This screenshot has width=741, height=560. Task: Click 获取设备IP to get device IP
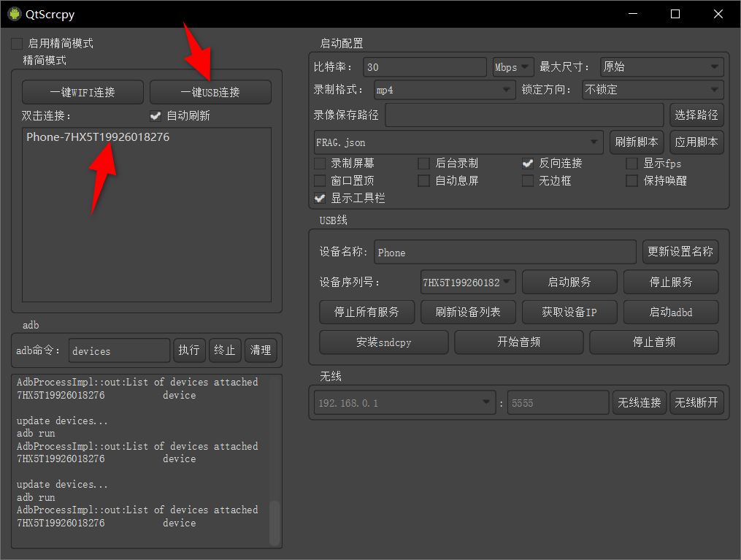(569, 312)
